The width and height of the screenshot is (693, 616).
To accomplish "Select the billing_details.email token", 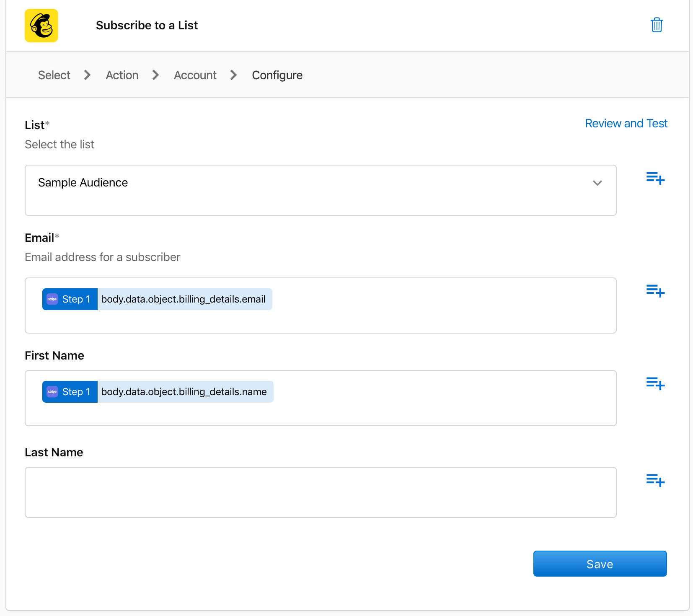I will tap(157, 299).
